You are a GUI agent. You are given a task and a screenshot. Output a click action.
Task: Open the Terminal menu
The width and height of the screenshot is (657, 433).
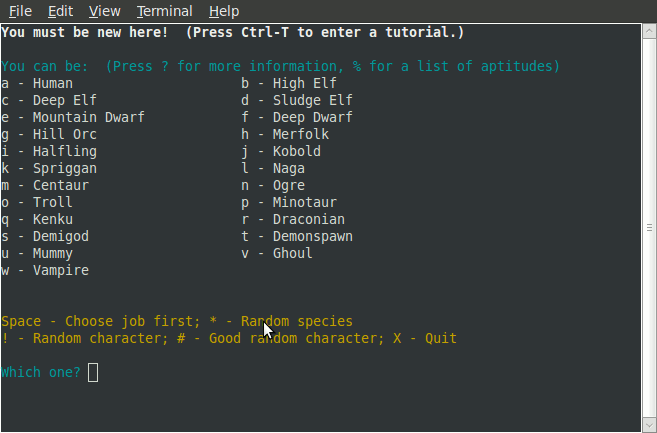164,11
